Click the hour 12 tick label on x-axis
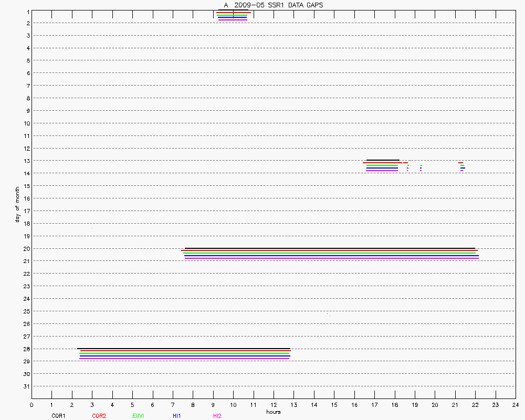The image size is (525, 420). (274, 405)
